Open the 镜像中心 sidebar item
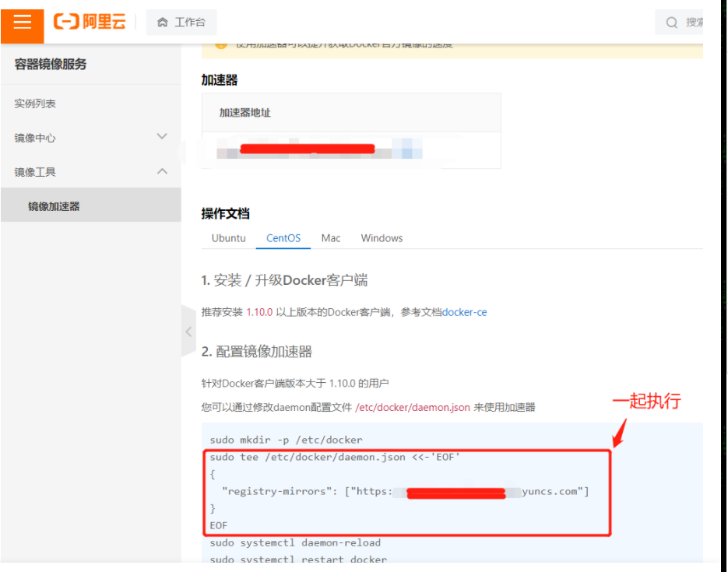Viewport: 728px width, 572px height. pos(91,137)
